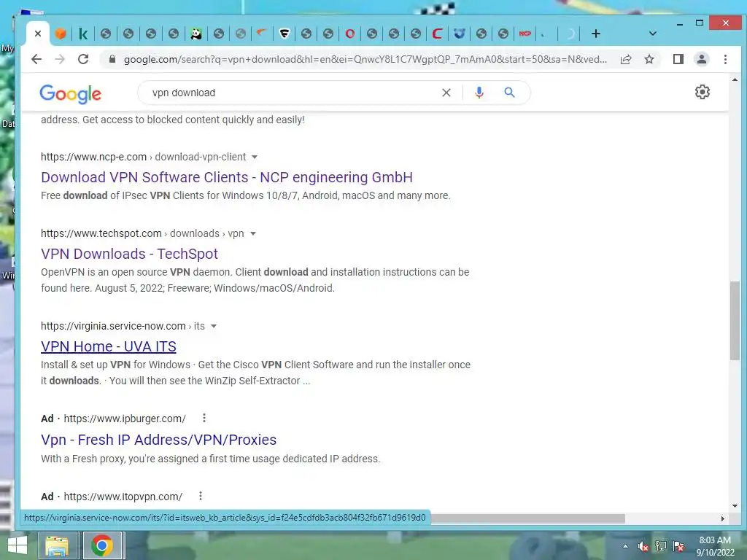The image size is (747, 560).
Task: Switch to the red O icon tab
Action: (349, 34)
